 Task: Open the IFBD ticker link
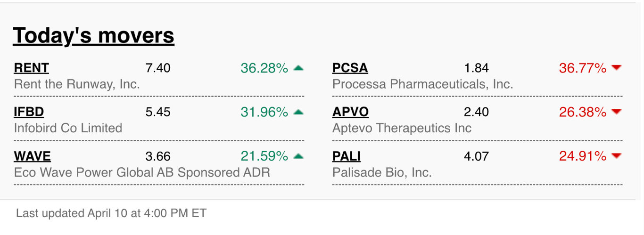(x=29, y=112)
